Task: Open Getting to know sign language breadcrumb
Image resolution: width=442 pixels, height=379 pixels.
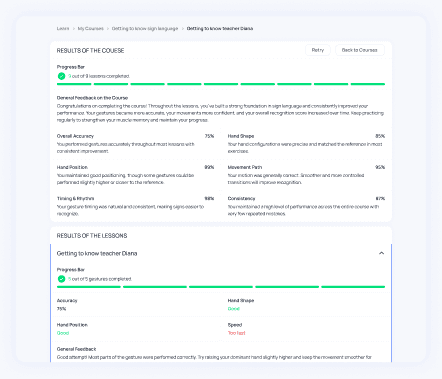Action: [x=145, y=29]
